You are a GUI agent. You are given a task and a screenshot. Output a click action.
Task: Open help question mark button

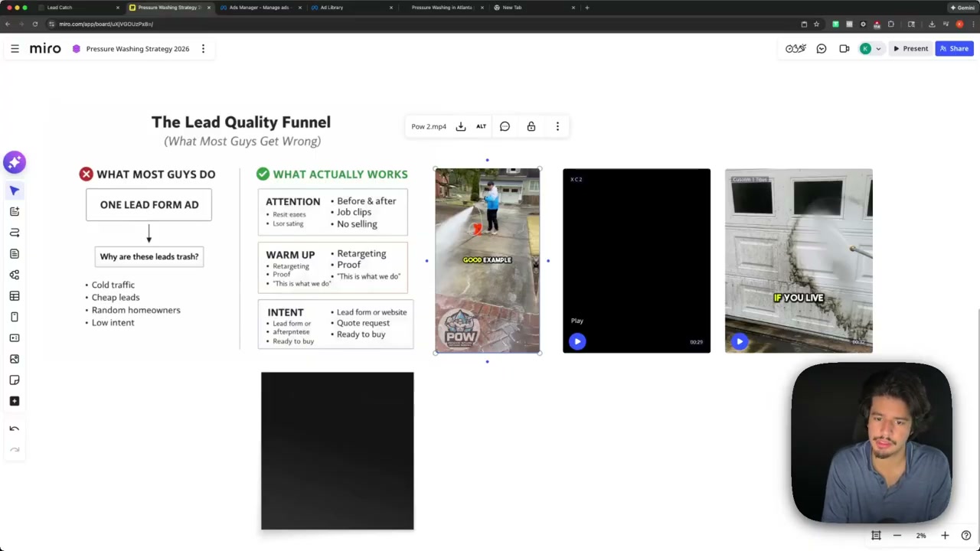(x=966, y=536)
